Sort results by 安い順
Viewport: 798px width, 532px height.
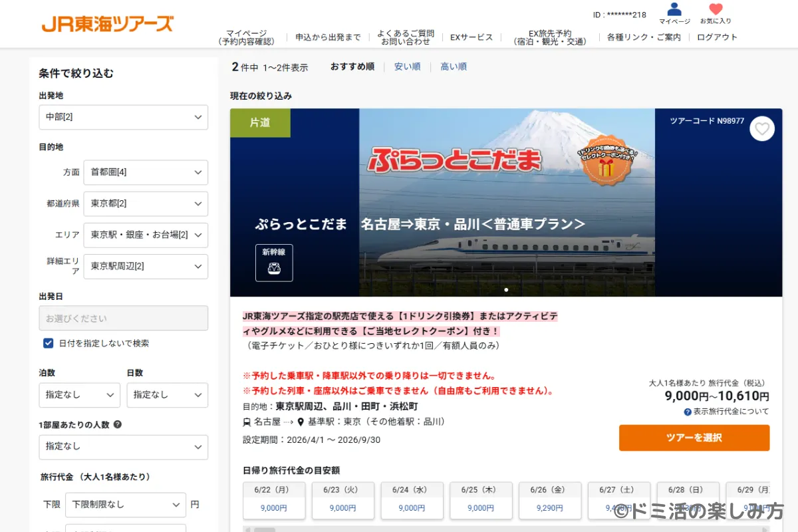pyautogui.click(x=407, y=66)
